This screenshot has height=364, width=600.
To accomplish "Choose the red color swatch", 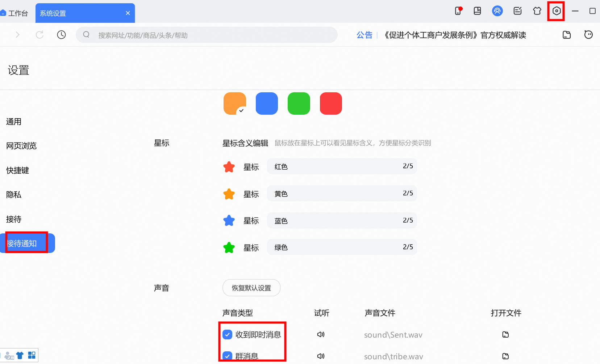I will click(331, 103).
